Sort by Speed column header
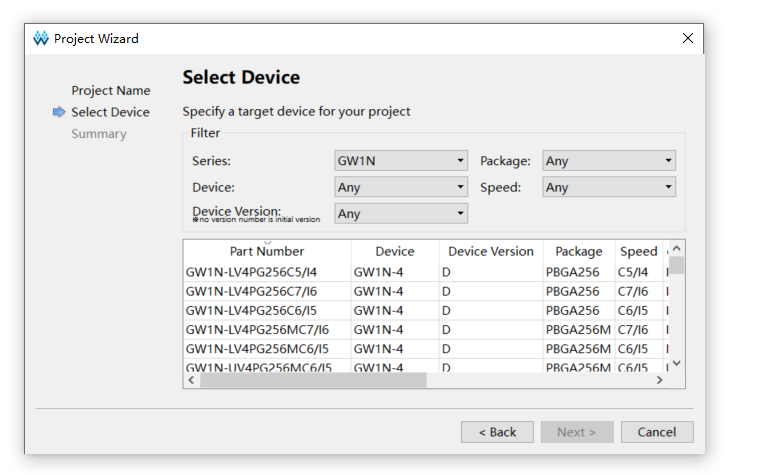Viewport: 760px width, 475px height. click(638, 251)
